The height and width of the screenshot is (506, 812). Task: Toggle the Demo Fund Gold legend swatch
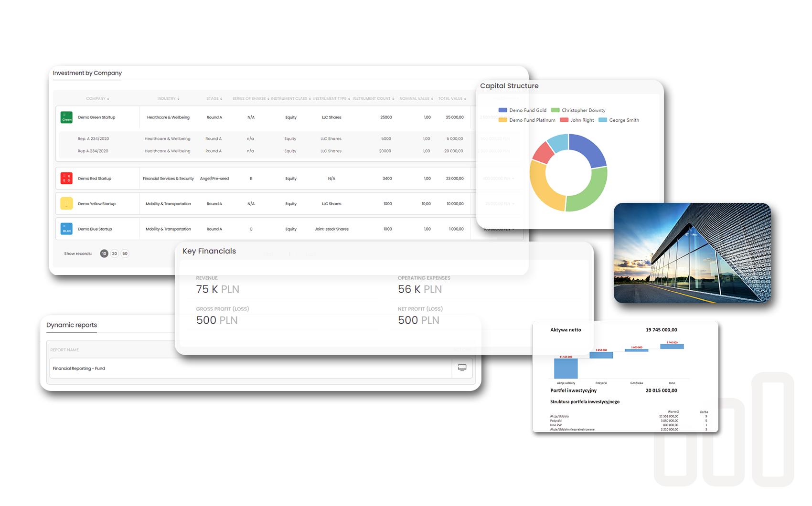502,110
